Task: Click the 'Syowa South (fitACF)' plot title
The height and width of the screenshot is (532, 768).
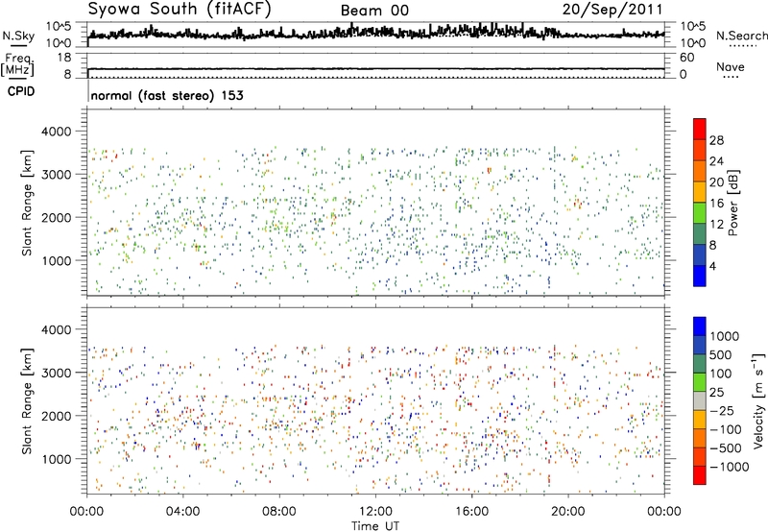Action: pyautogui.click(x=179, y=10)
